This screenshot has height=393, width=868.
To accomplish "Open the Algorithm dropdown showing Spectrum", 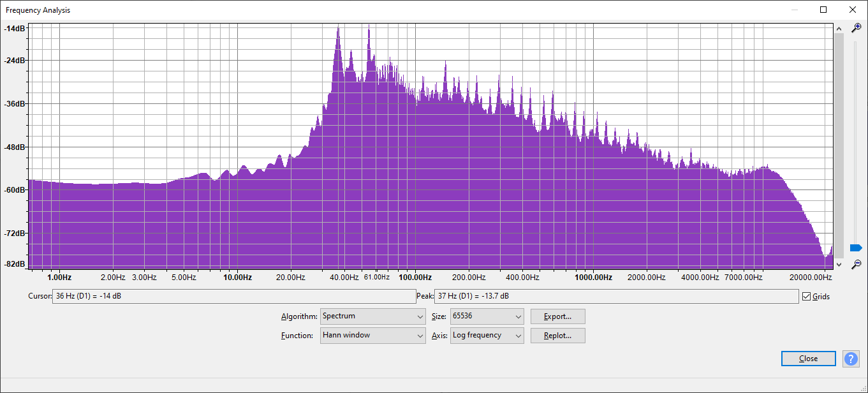I will [372, 316].
